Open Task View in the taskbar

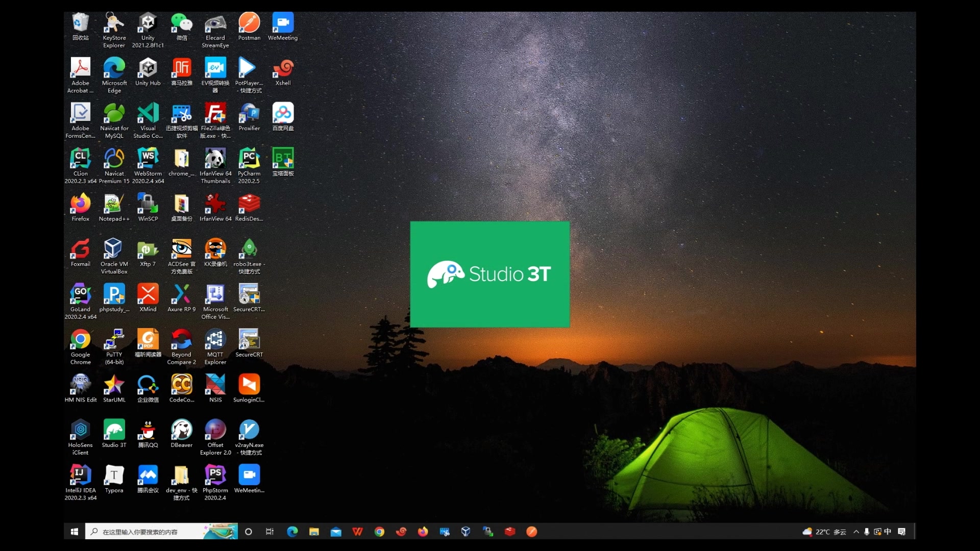tap(269, 532)
